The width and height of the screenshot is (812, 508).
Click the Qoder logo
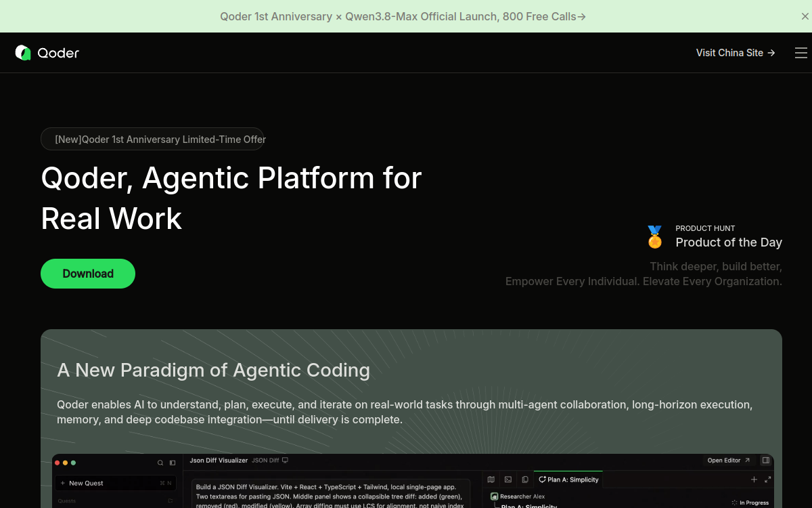pos(47,53)
